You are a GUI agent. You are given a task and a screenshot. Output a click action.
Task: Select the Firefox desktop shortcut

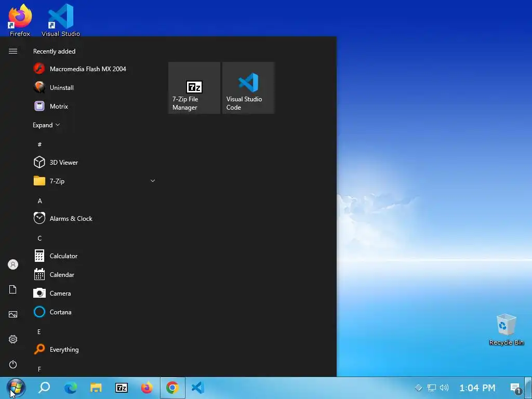20,20
